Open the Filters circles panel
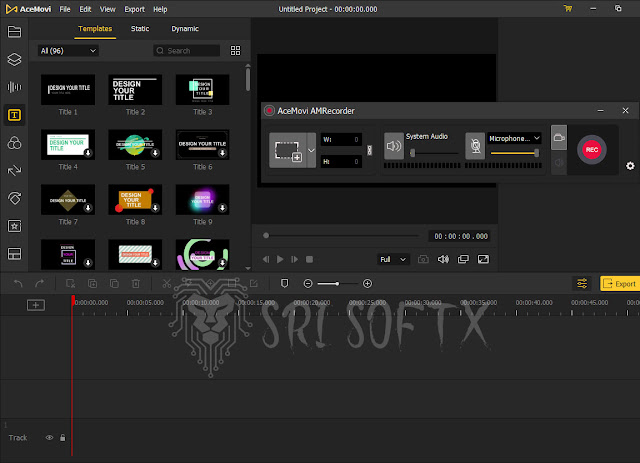Viewport: 640px width, 463px height. click(14, 143)
